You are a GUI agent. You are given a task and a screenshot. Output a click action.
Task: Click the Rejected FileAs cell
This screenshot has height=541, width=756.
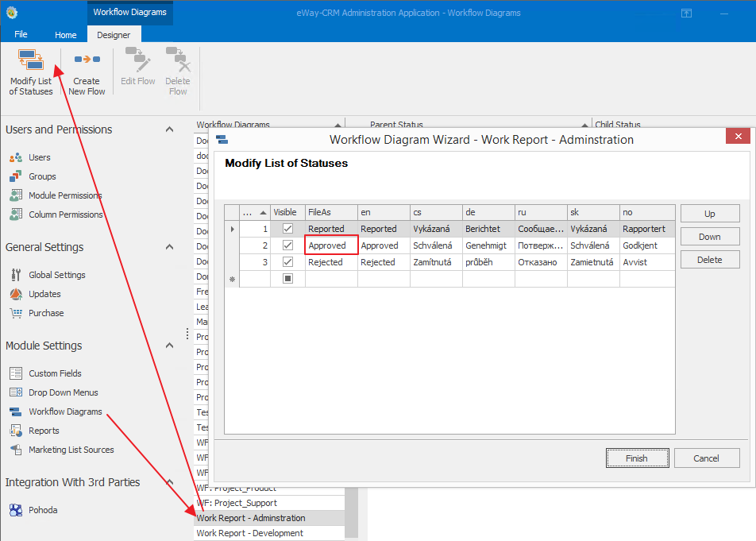tap(331, 262)
